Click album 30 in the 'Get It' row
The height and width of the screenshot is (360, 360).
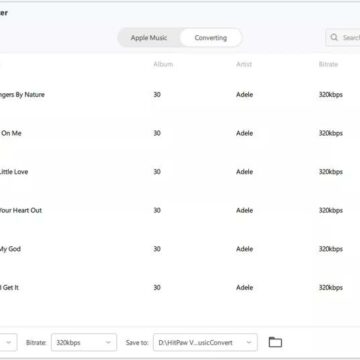tap(157, 287)
